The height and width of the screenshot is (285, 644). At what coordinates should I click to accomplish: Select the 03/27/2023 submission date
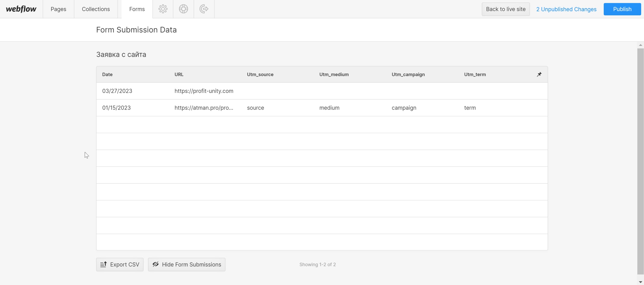(117, 91)
